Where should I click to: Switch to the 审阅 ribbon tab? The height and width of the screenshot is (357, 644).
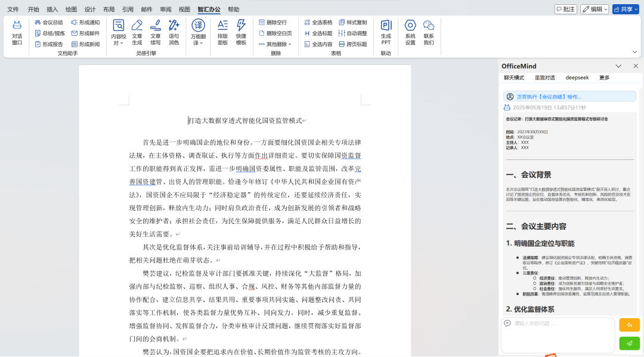click(x=166, y=10)
